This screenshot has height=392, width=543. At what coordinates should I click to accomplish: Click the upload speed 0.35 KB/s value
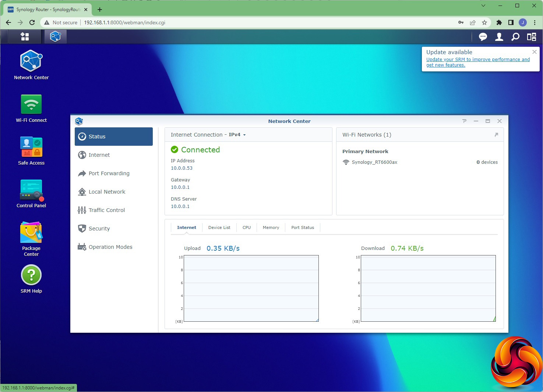coord(223,248)
